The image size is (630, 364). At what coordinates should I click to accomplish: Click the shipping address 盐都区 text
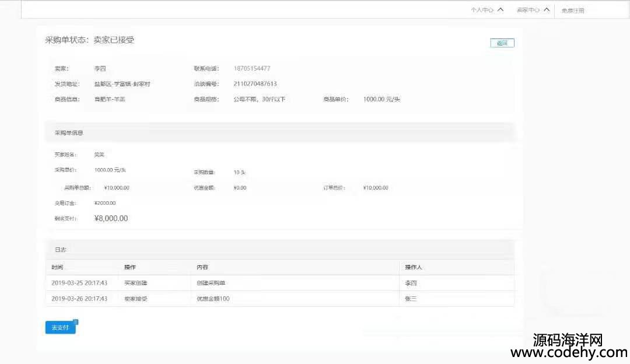[x=122, y=84]
